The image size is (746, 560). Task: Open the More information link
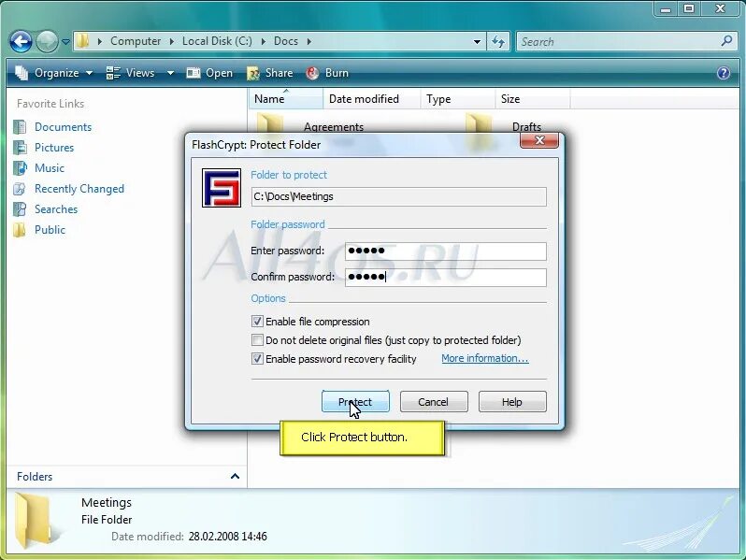coord(485,358)
